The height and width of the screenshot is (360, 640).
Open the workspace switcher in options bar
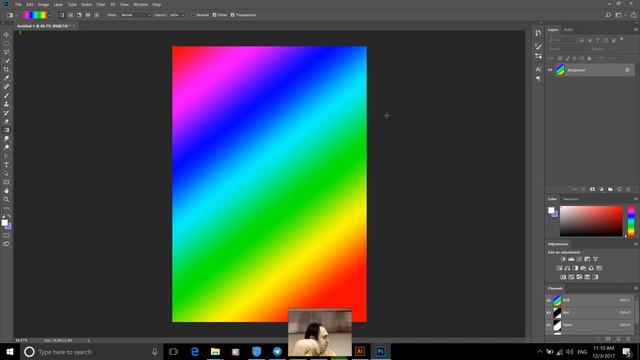(x=619, y=15)
